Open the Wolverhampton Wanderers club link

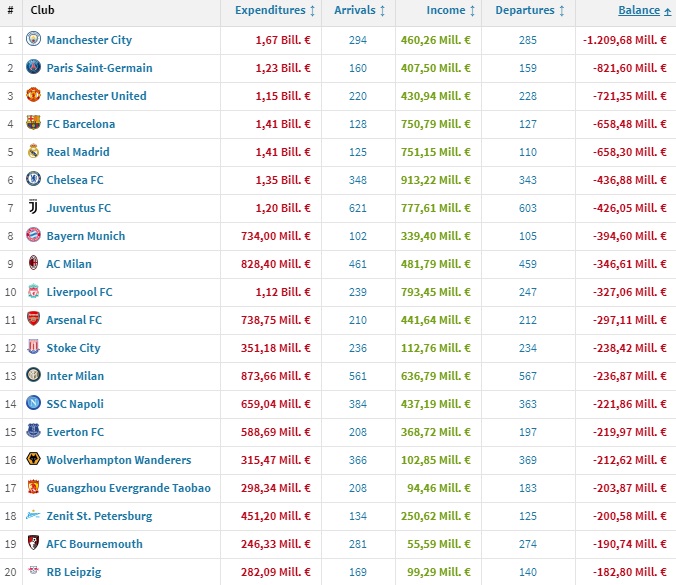pyautogui.click(x=118, y=460)
